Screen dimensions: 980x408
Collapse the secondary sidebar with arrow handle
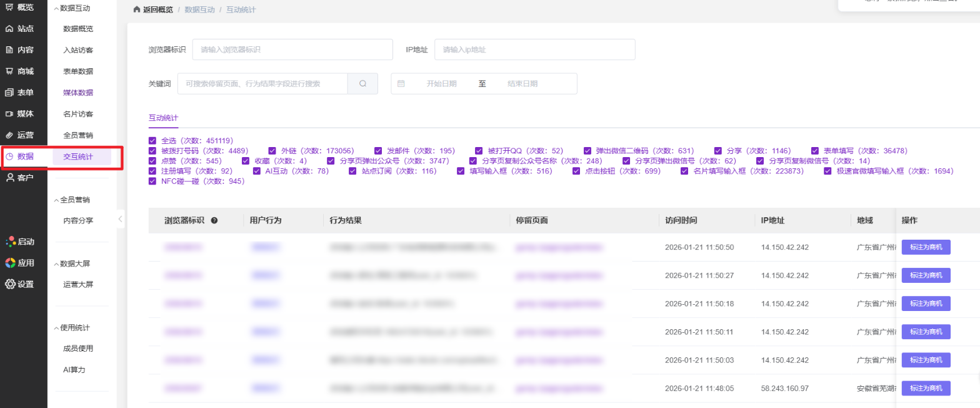coord(120,219)
